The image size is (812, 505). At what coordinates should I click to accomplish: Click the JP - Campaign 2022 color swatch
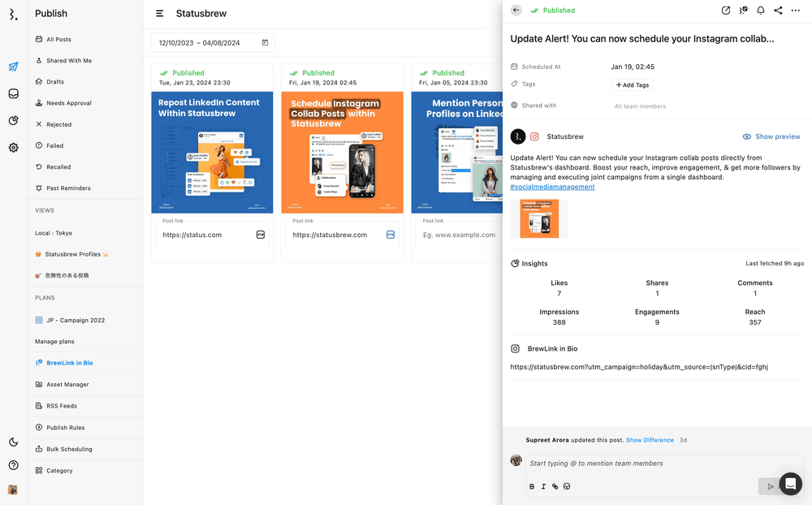[x=39, y=320]
